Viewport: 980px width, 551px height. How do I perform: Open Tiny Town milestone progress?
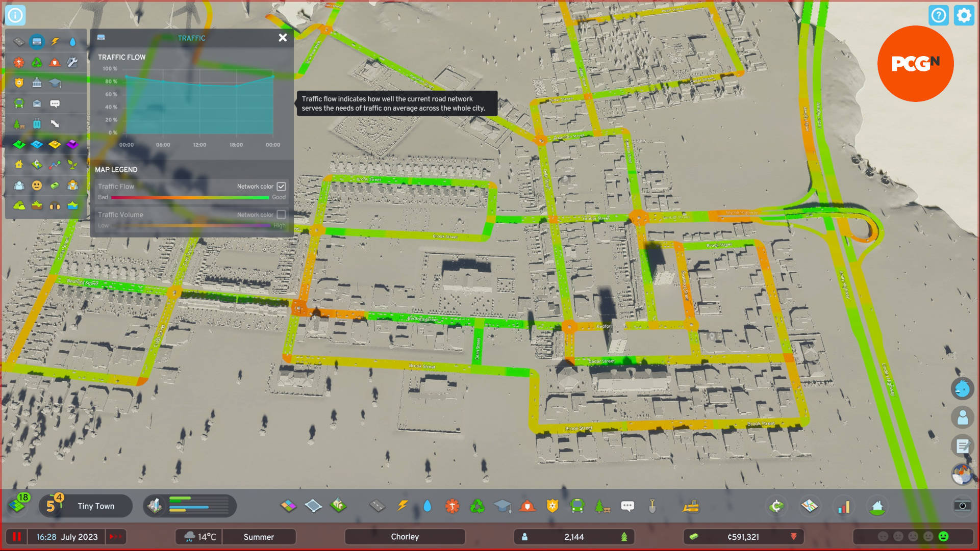point(86,506)
